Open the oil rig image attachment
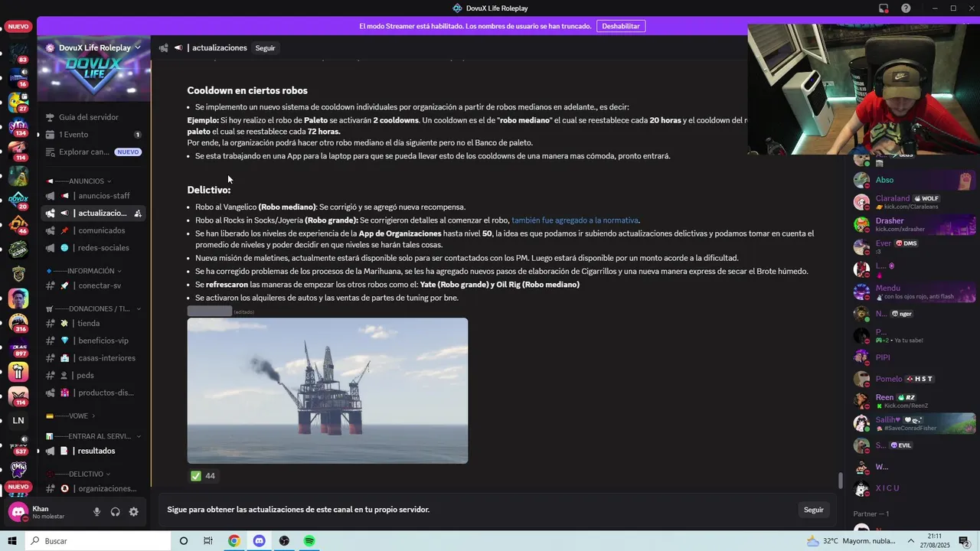Image resolution: width=980 pixels, height=551 pixels. (x=328, y=390)
